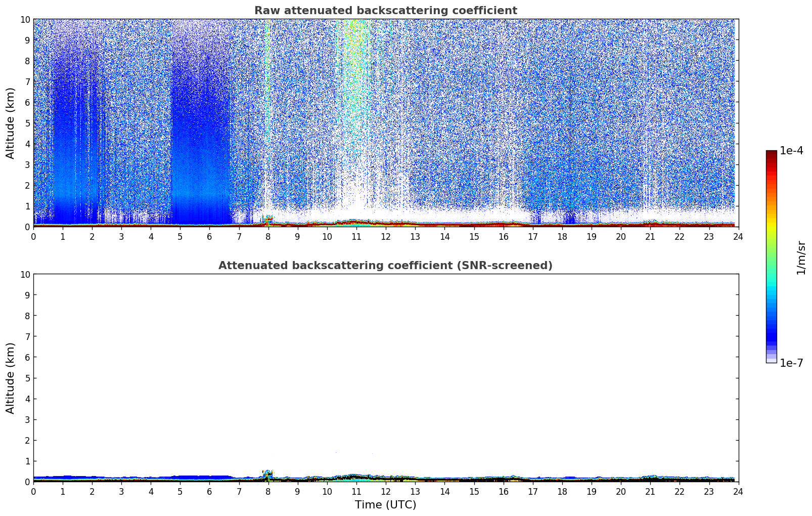Click hour 24 tick label on bottom plot
The height and width of the screenshot is (516, 812).
(x=738, y=492)
